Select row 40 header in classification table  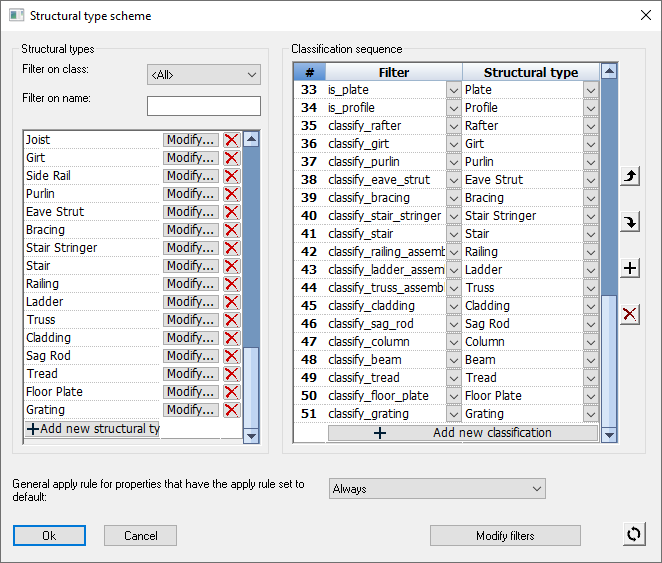309,216
